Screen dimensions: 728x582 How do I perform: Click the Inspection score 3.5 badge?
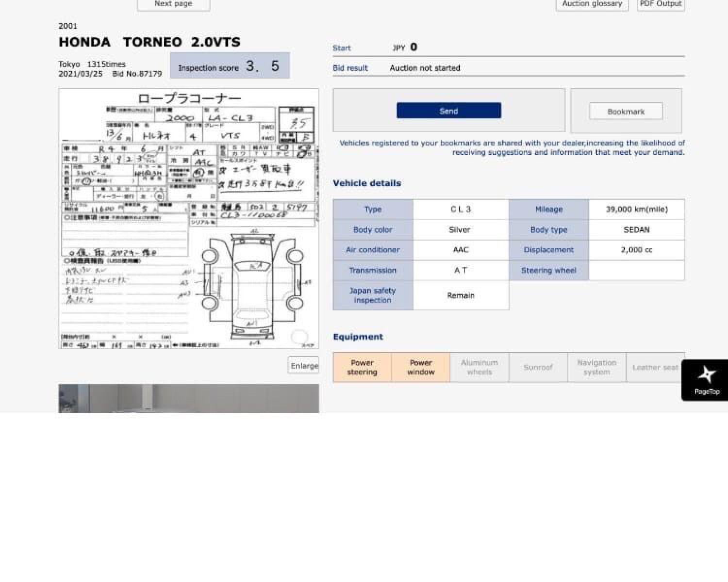(x=230, y=65)
